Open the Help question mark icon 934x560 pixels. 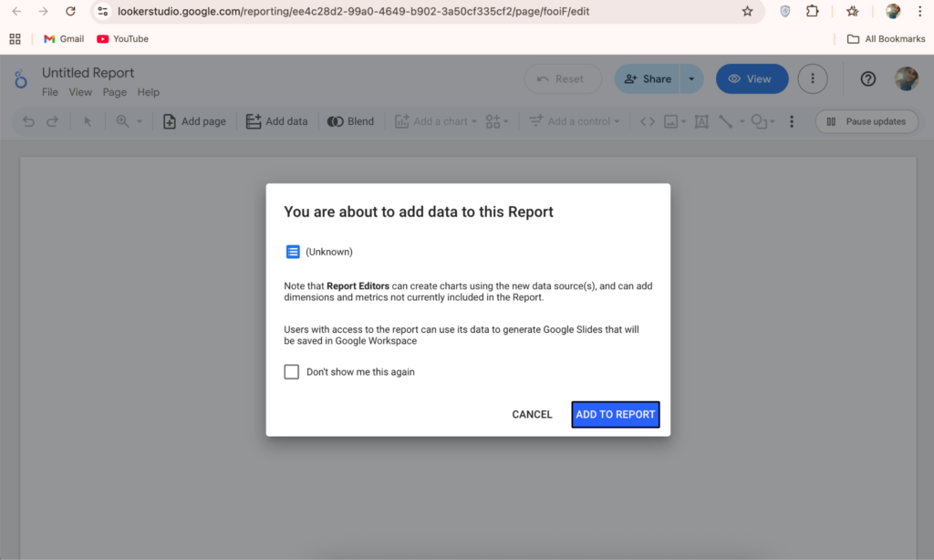pyautogui.click(x=867, y=79)
